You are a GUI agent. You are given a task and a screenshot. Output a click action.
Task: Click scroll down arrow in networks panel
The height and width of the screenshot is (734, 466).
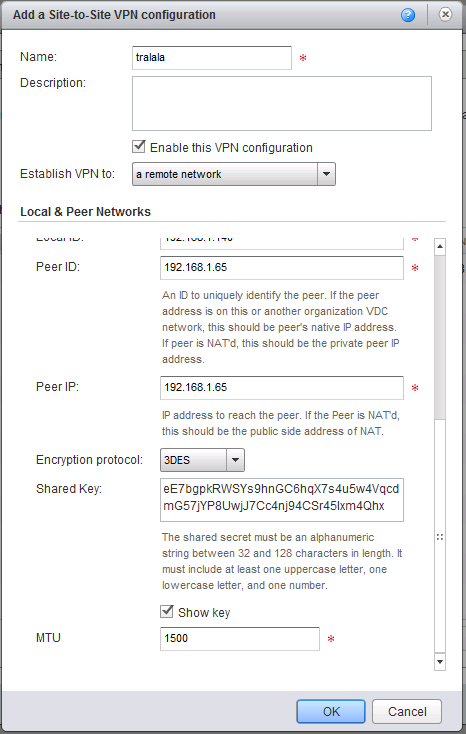440,661
